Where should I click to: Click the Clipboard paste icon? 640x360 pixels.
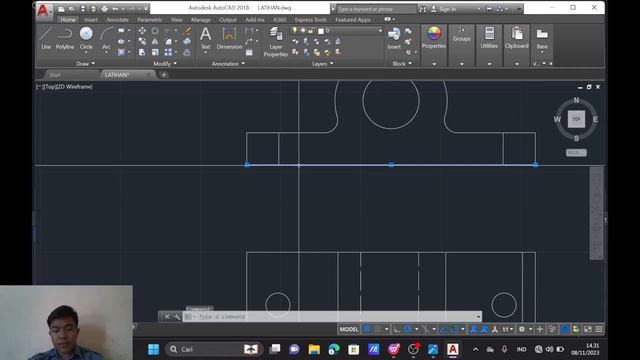pyautogui.click(x=517, y=37)
